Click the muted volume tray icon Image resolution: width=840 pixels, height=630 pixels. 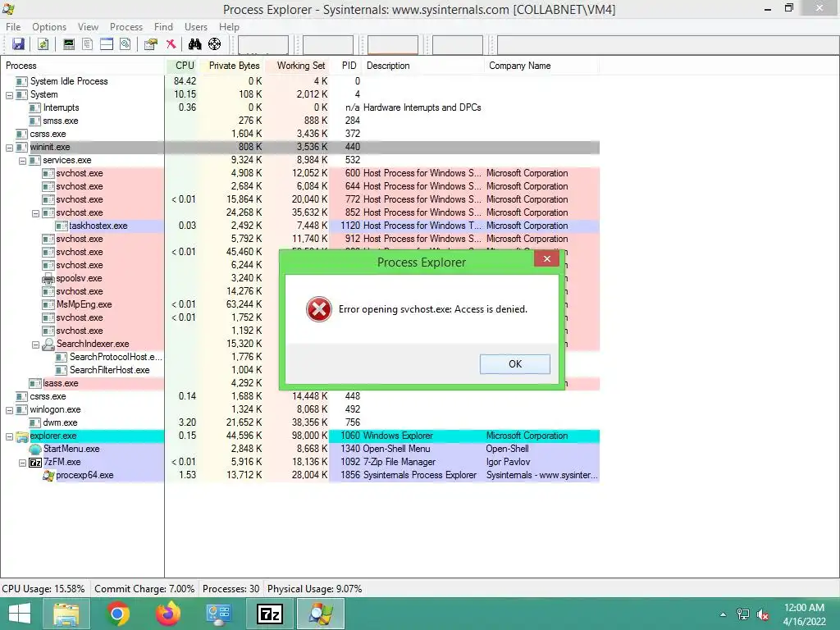pyautogui.click(x=763, y=614)
